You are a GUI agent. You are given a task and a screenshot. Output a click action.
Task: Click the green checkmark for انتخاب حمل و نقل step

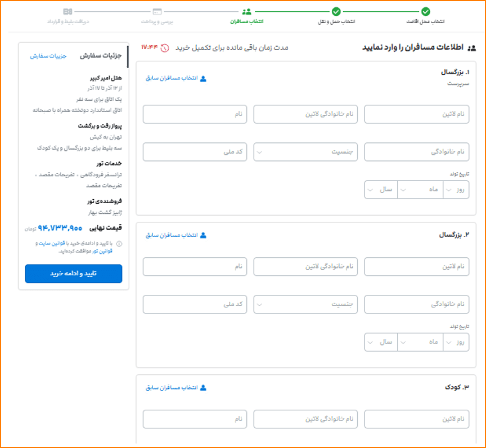pos(336,11)
